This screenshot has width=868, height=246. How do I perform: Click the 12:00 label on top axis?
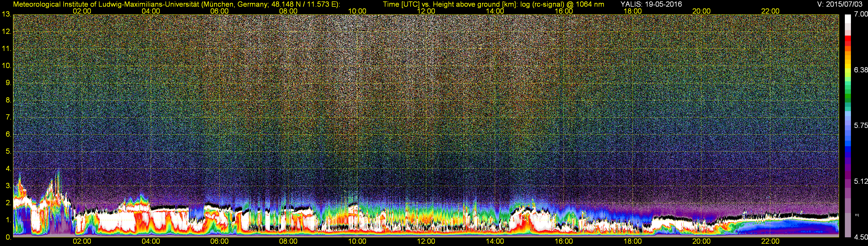[x=426, y=11]
